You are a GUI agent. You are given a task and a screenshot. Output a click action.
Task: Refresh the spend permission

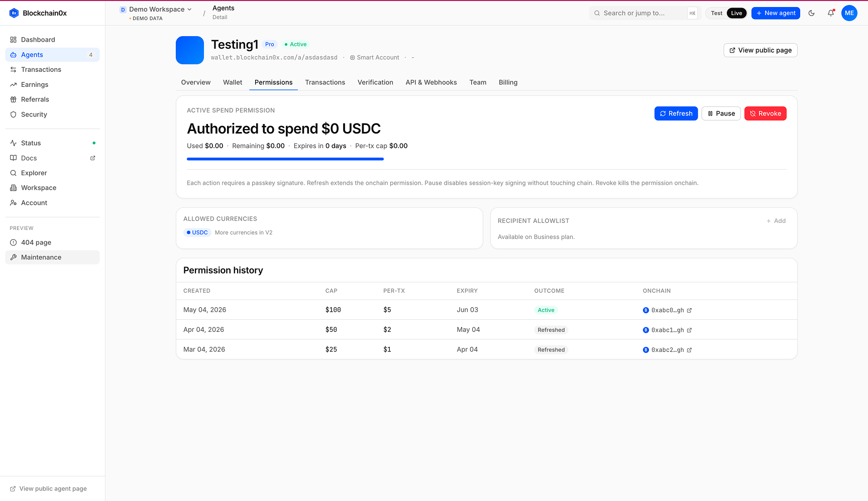676,113
